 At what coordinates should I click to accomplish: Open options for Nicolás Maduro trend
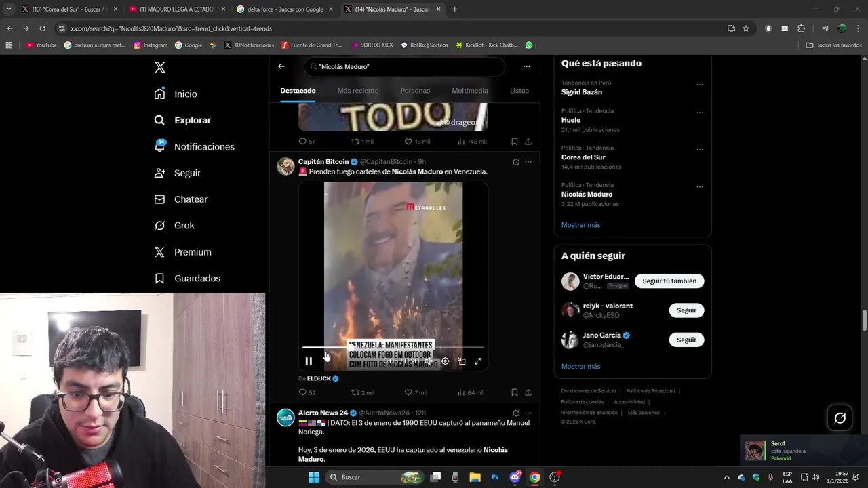click(700, 186)
